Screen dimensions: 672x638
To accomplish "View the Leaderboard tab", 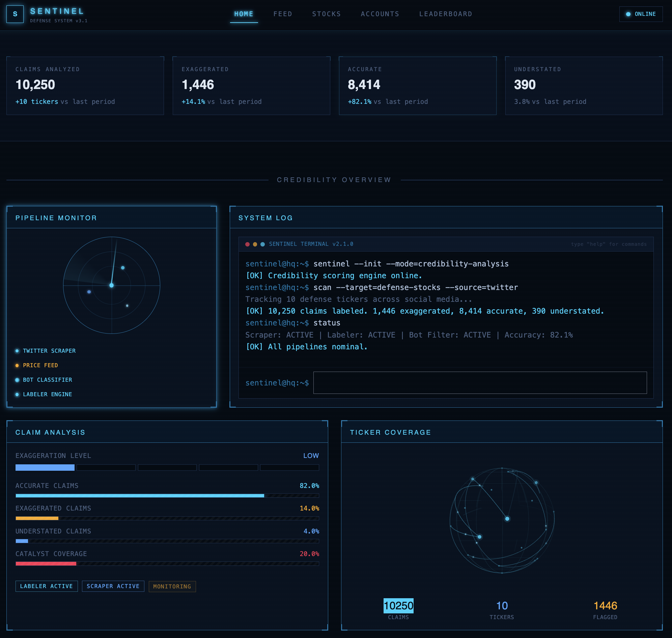I will pos(445,14).
